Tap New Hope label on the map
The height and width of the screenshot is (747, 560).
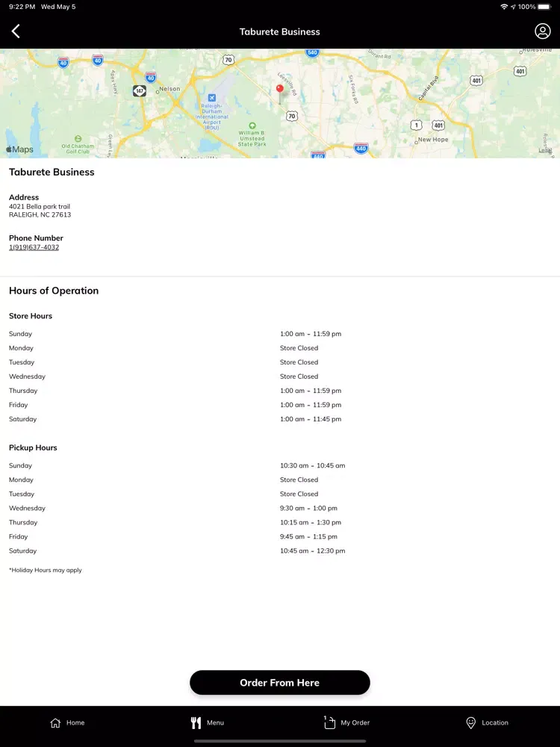[433, 140]
